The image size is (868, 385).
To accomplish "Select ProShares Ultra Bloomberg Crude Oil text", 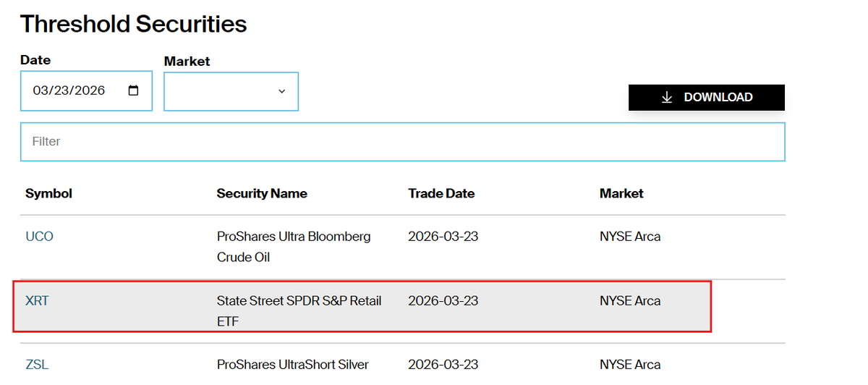I will tap(294, 247).
